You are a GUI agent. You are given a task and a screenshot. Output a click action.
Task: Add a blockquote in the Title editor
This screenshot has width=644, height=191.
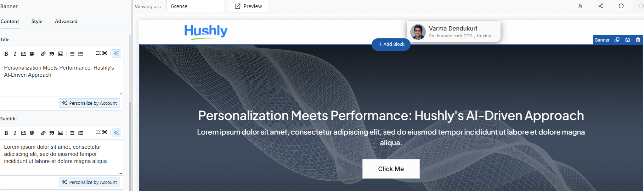click(52, 54)
